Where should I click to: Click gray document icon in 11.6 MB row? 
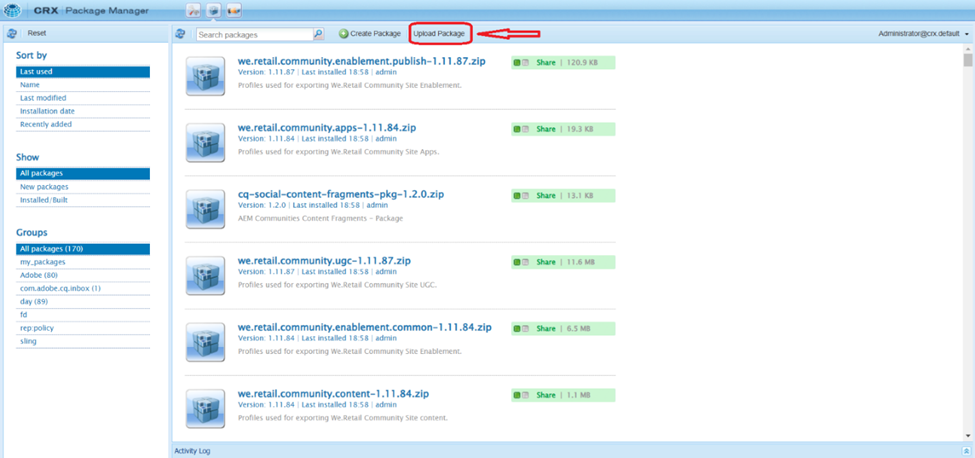[525, 262]
